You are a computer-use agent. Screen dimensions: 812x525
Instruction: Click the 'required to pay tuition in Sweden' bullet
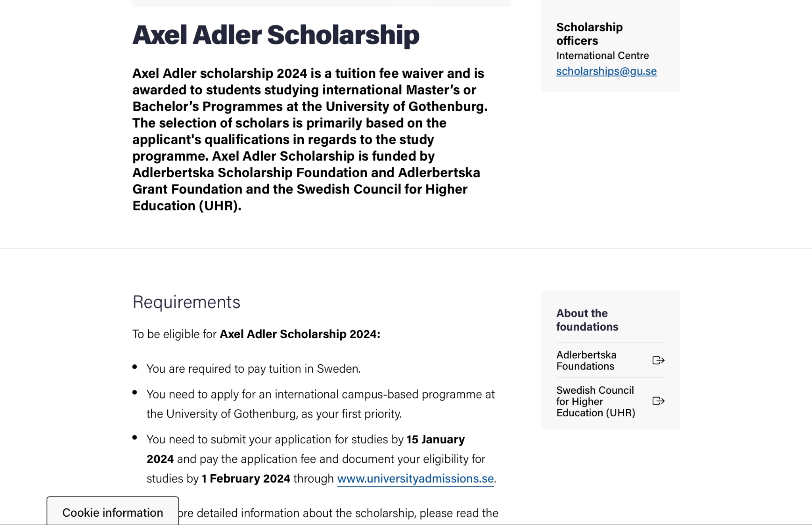point(253,369)
